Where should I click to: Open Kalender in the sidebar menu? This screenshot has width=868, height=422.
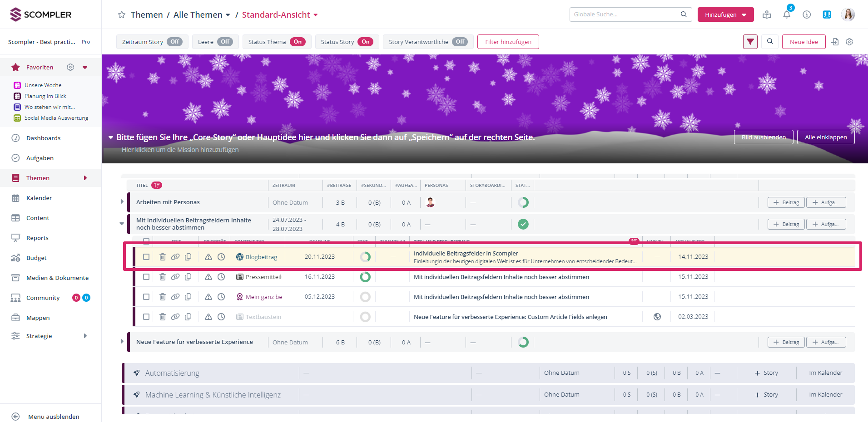coord(39,198)
